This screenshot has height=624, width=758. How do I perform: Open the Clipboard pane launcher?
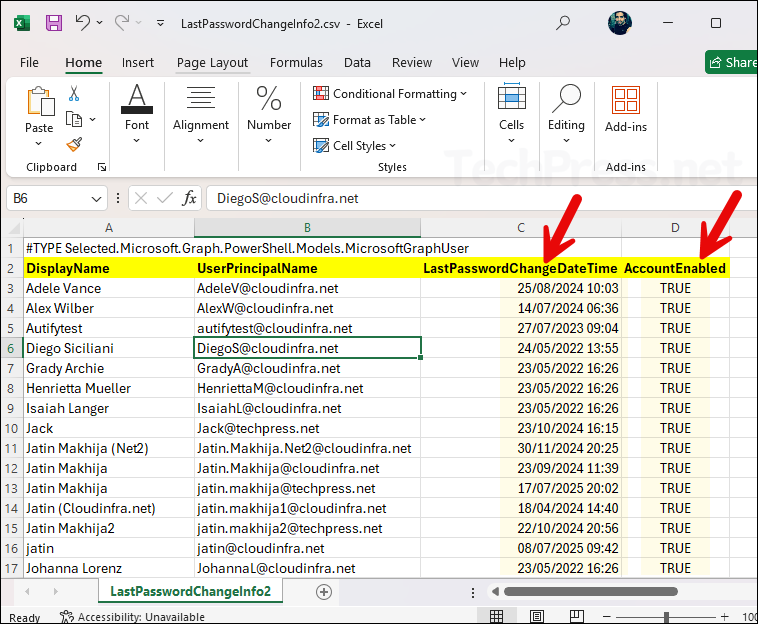point(102,167)
